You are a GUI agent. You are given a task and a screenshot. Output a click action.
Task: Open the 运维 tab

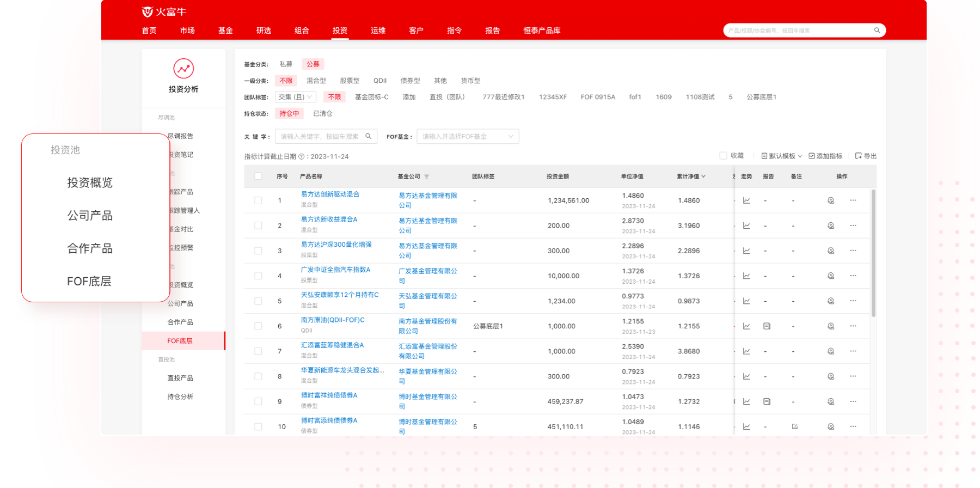coord(378,30)
